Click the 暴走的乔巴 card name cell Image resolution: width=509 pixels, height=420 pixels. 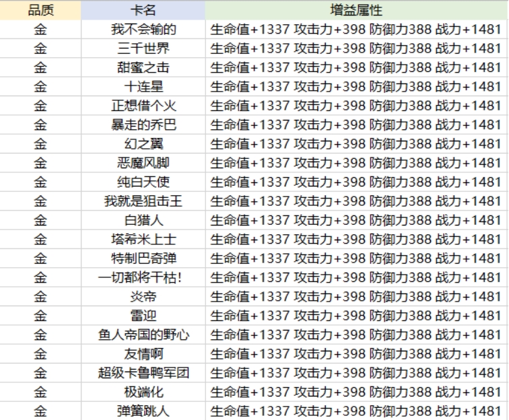pos(143,125)
